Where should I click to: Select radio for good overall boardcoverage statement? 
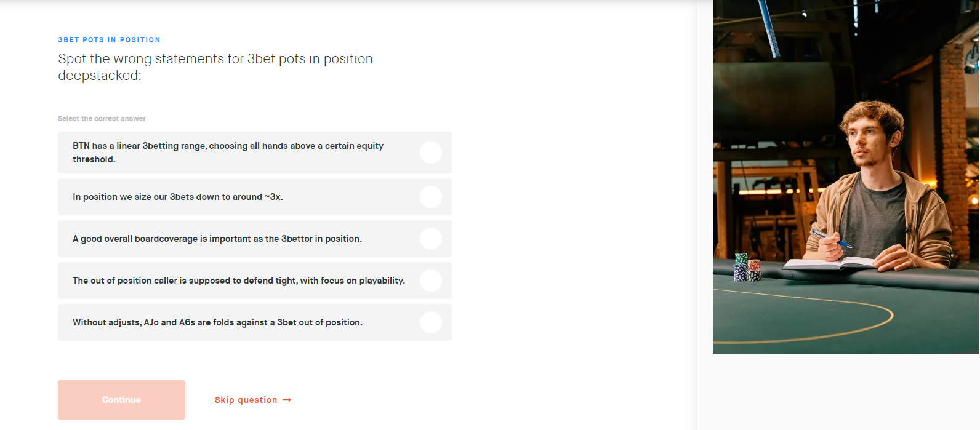[431, 239]
